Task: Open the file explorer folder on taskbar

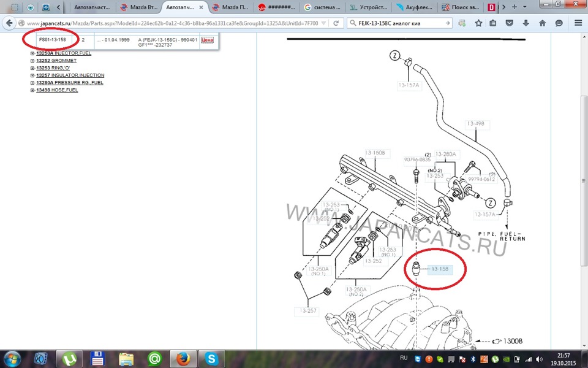Action: tap(126, 359)
